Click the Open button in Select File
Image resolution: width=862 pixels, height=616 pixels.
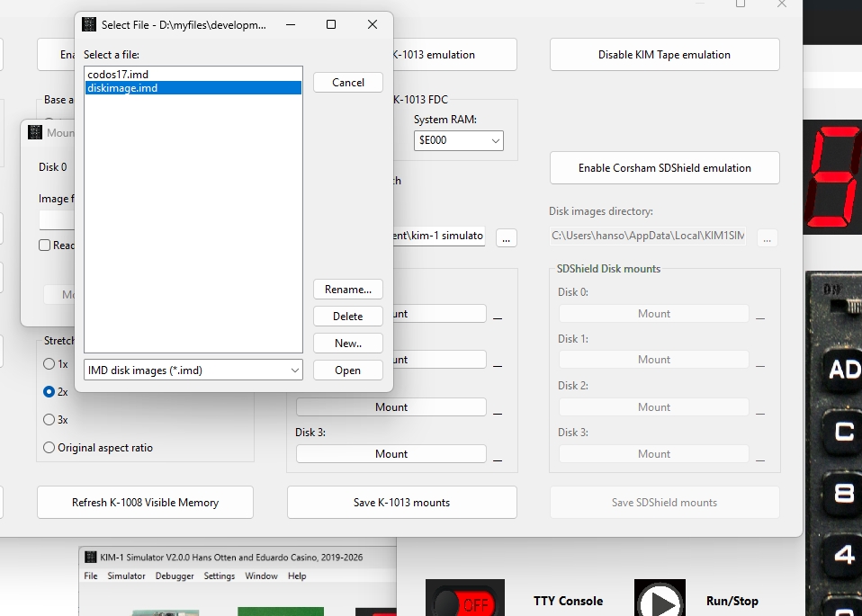click(x=347, y=370)
